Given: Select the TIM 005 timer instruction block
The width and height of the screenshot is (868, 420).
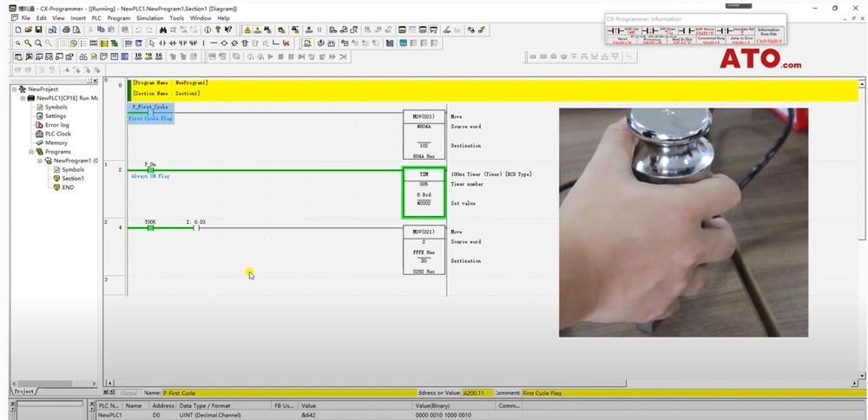Looking at the screenshot, I should click(424, 193).
